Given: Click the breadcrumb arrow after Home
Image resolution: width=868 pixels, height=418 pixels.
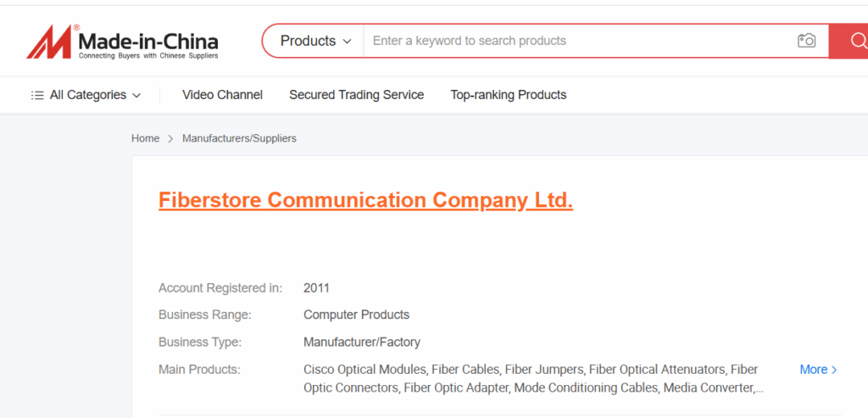Looking at the screenshot, I should point(170,139).
